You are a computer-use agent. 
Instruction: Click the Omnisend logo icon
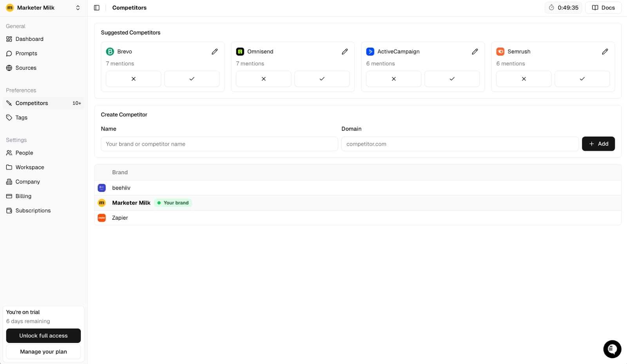pos(240,52)
